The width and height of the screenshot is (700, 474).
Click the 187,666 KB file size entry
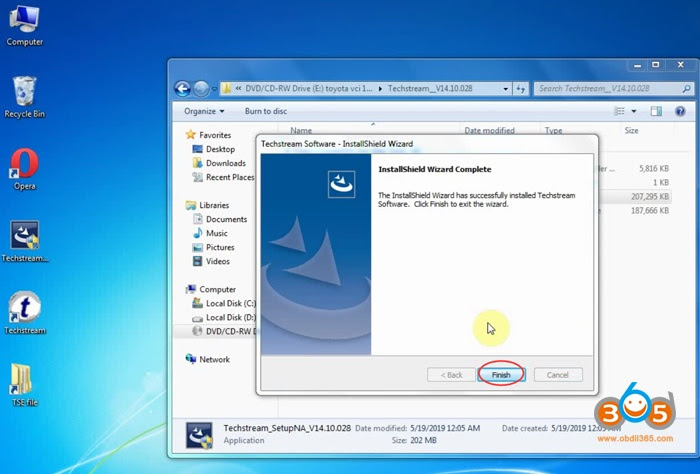tap(650, 210)
